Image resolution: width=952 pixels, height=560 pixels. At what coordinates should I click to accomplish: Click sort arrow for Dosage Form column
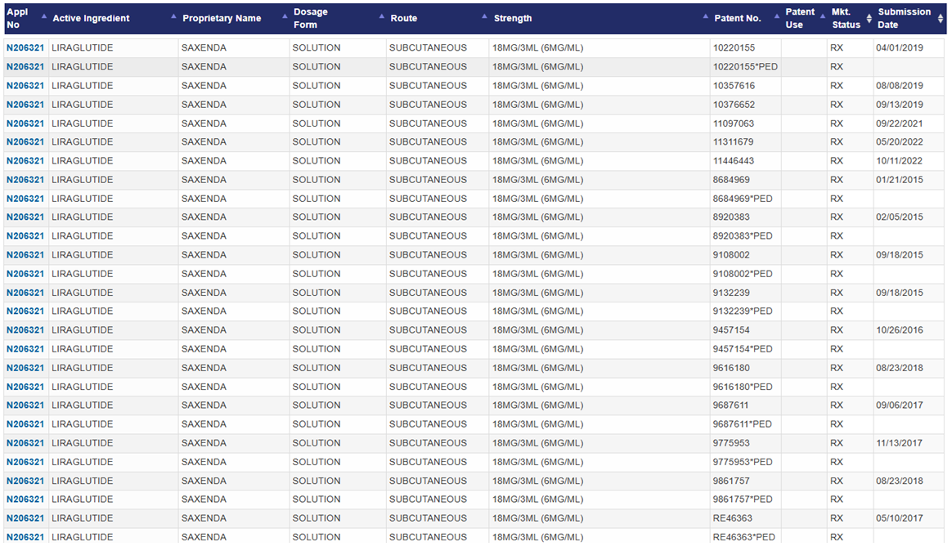tap(382, 16)
